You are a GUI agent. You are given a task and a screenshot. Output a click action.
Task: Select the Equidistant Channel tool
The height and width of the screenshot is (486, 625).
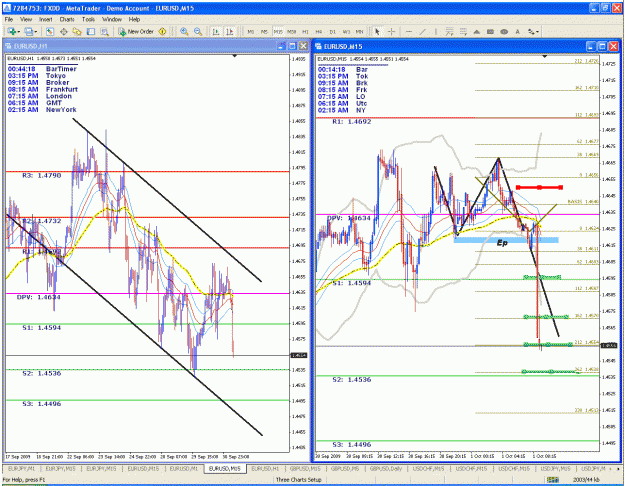click(450, 31)
